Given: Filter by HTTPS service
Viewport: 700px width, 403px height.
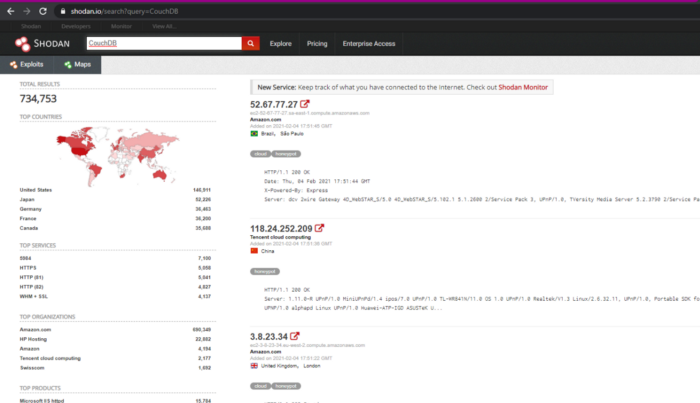Looking at the screenshot, I should tap(28, 268).
